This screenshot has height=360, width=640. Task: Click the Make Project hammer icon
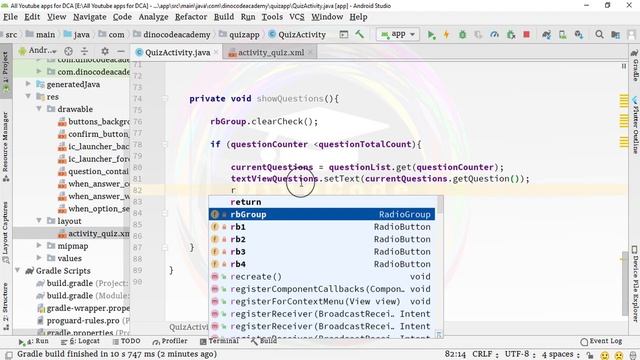point(360,34)
